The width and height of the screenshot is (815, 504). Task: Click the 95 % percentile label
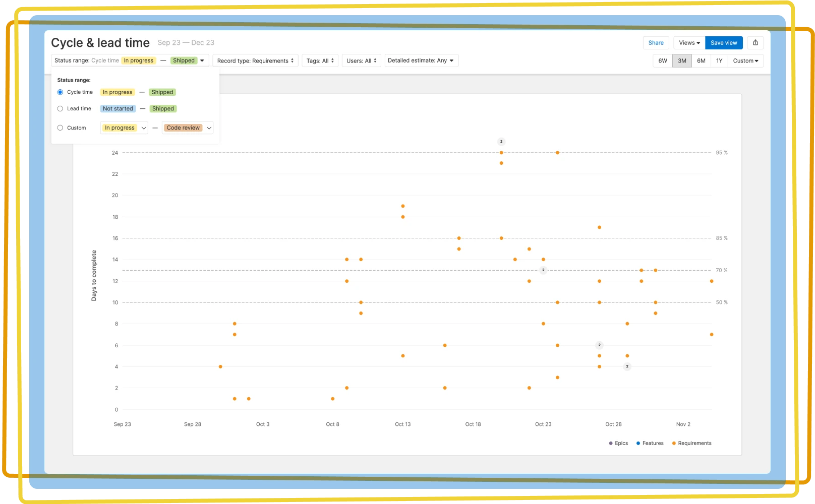[x=722, y=153]
